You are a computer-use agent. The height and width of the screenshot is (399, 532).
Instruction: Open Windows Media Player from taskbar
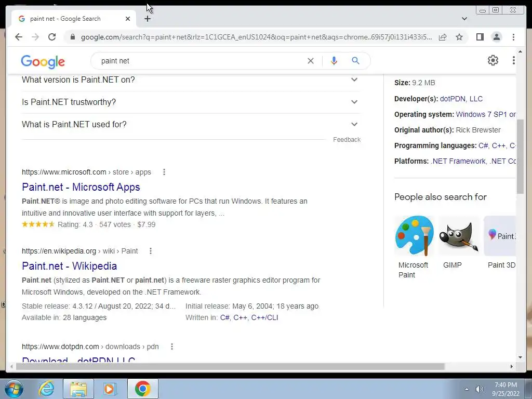(x=109, y=389)
